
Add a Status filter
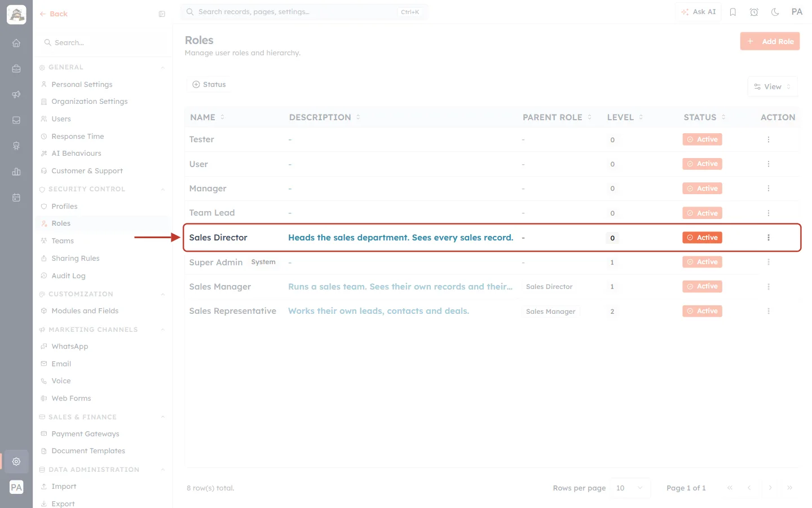209,85
